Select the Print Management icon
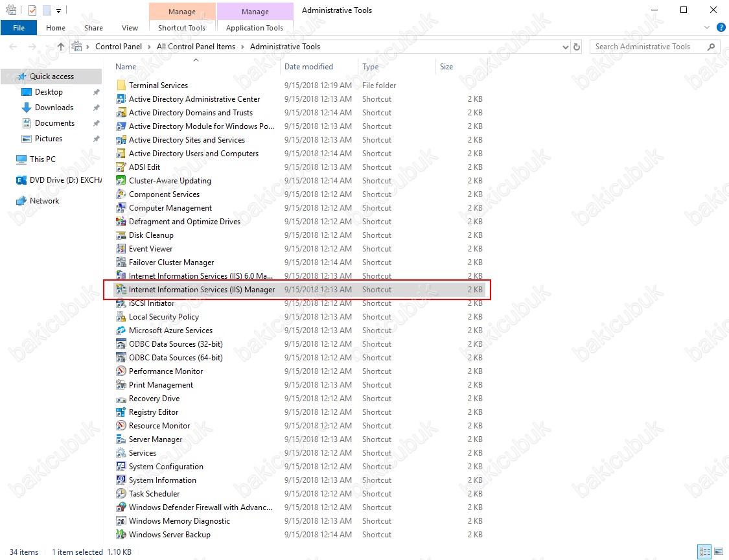The image size is (729, 560). tap(121, 385)
